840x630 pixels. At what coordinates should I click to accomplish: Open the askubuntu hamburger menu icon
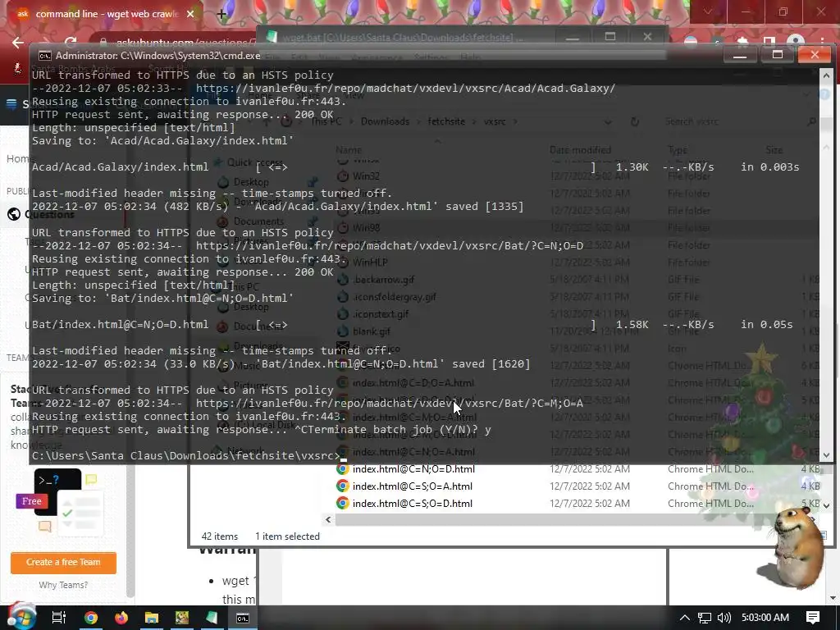click(x=11, y=104)
